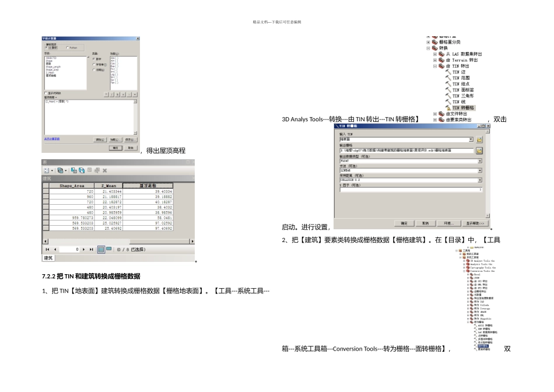Image resolution: width=554 pixels, height=392 pixels.
Task: Switch to the 建筑 tab below table
Action: [x=48, y=258]
